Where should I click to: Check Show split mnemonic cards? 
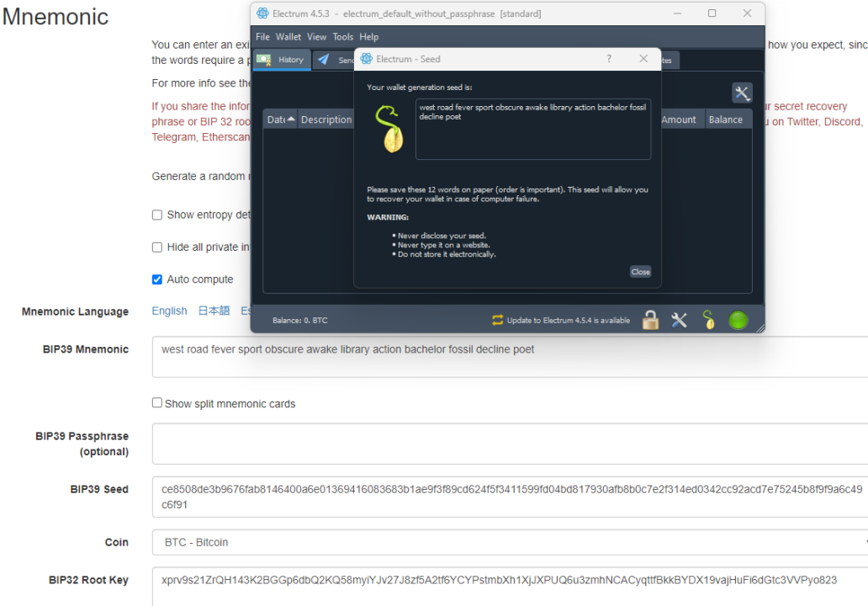tap(157, 402)
